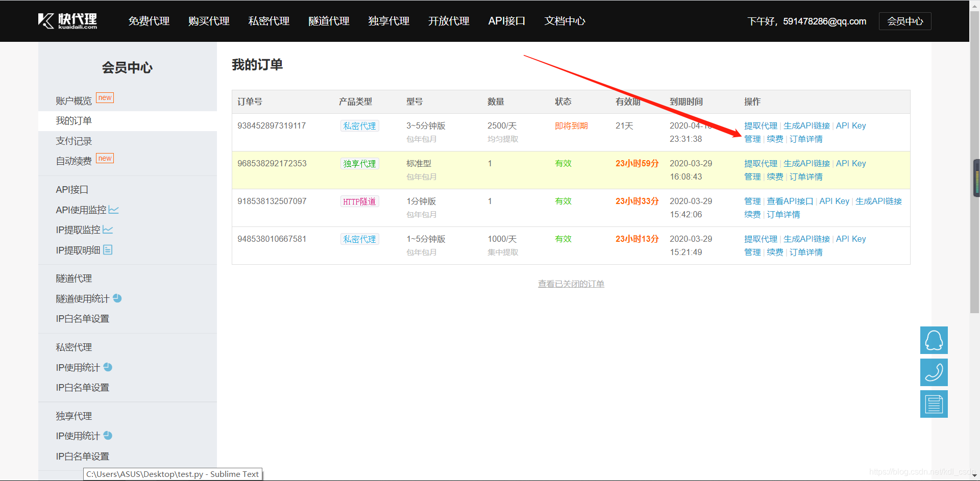The height and width of the screenshot is (481, 980).
Task: Click 管理 for order 968538292172353
Action: coord(752,176)
